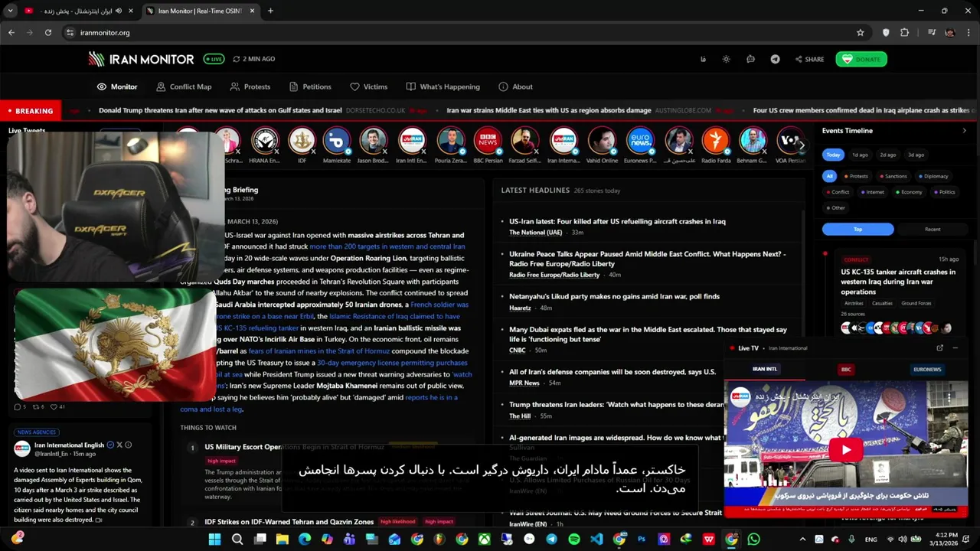Viewport: 980px width, 551px height.
Task: Open Telegram from the taskbar
Action: tap(551, 540)
